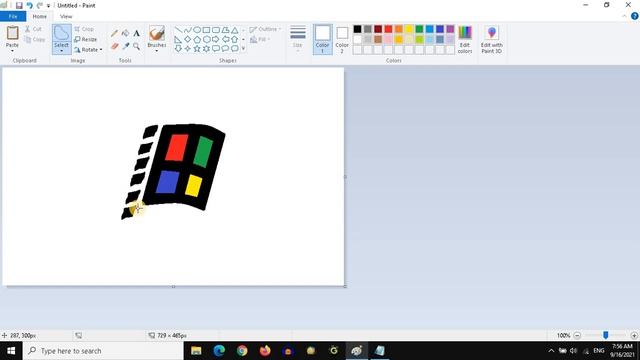The height and width of the screenshot is (360, 640).
Task: Choose the Four-point star shape
Action: 188,49
